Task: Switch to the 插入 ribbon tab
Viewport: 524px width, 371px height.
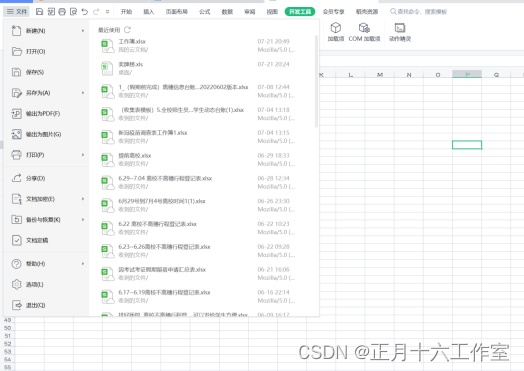Action: (x=149, y=12)
